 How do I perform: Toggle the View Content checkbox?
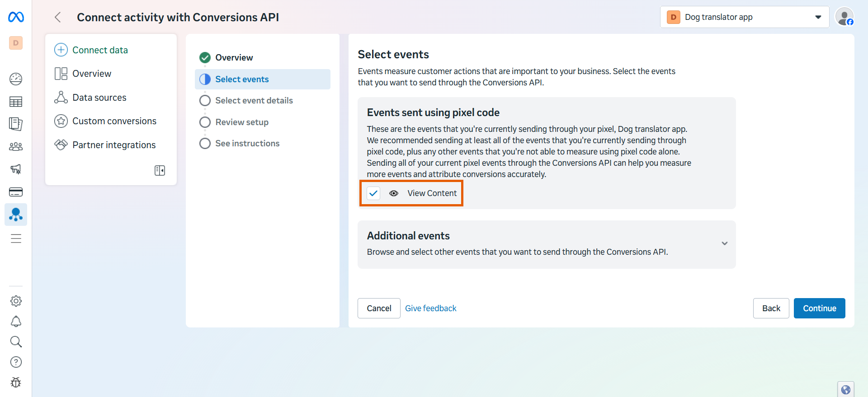pyautogui.click(x=373, y=193)
